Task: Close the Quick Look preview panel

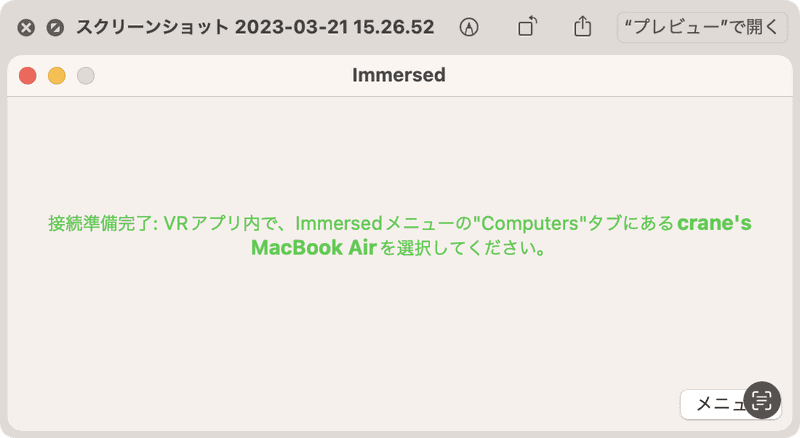Action: point(27,27)
